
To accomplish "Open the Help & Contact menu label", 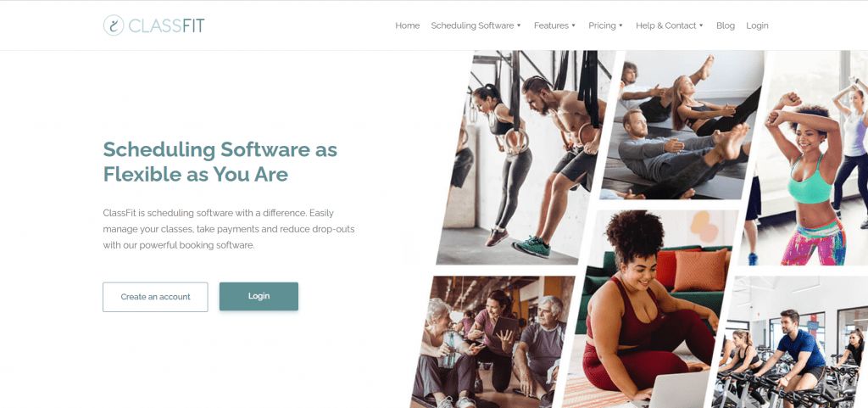I will pos(666,25).
